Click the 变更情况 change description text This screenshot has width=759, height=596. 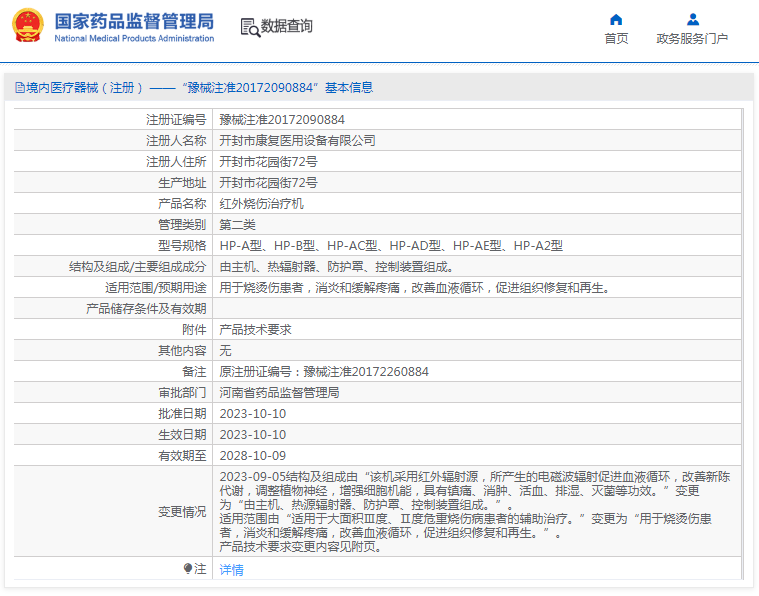[x=474, y=511]
